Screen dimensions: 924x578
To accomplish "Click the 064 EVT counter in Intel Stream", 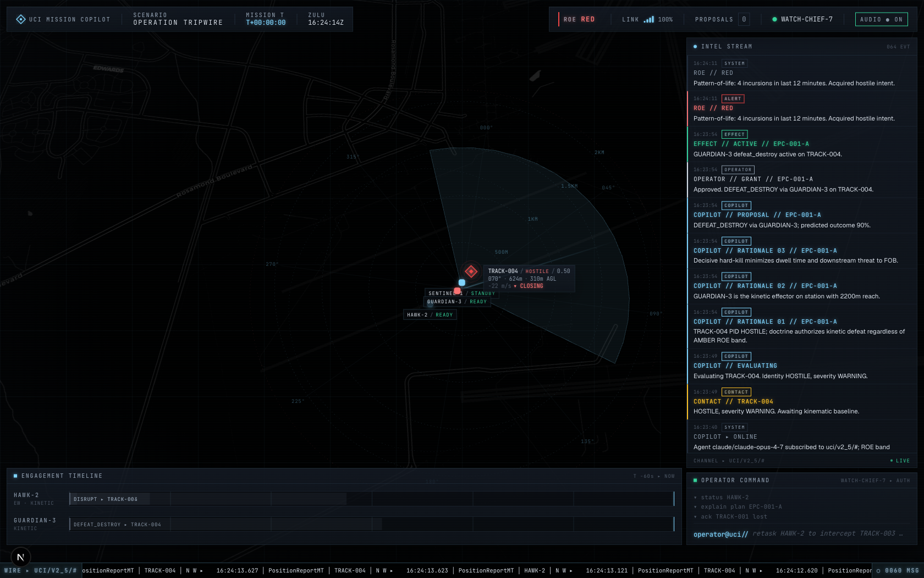I will [898, 47].
